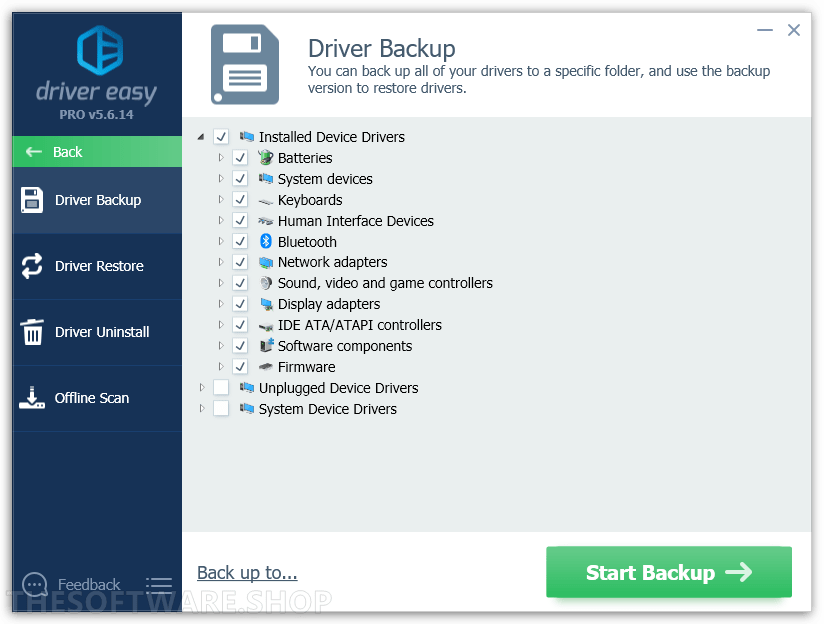Uncheck the Batteries checkbox

240,158
